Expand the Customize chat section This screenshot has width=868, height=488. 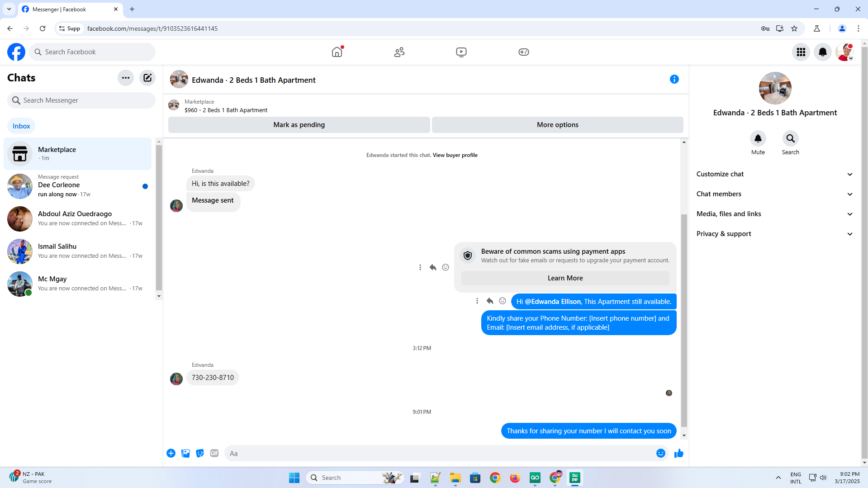click(x=775, y=174)
